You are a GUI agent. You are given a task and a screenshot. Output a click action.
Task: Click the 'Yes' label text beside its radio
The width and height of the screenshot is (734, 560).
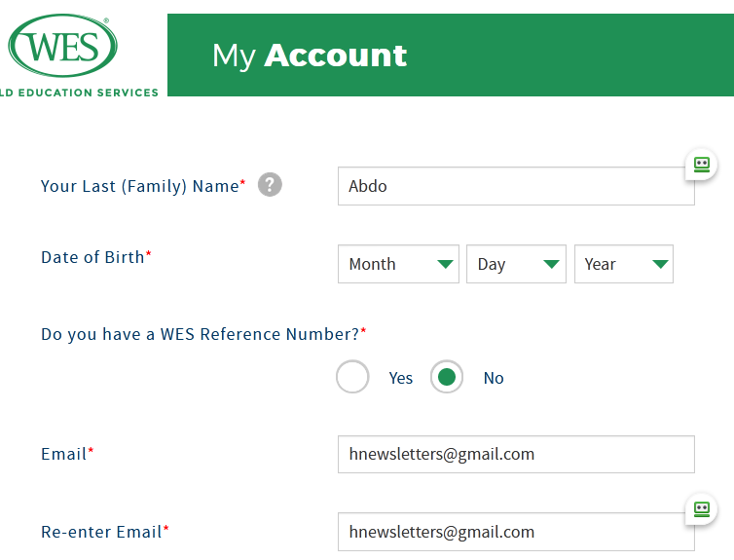tap(401, 378)
